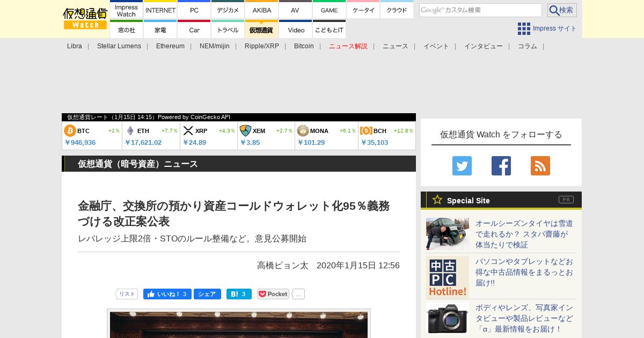Open the INTERNET Watch tab
The width and height of the screenshot is (644, 338).
coord(160,10)
